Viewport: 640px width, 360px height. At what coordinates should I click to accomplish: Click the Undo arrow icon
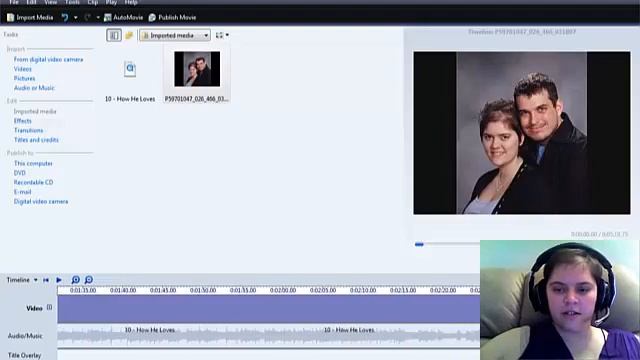tap(65, 18)
